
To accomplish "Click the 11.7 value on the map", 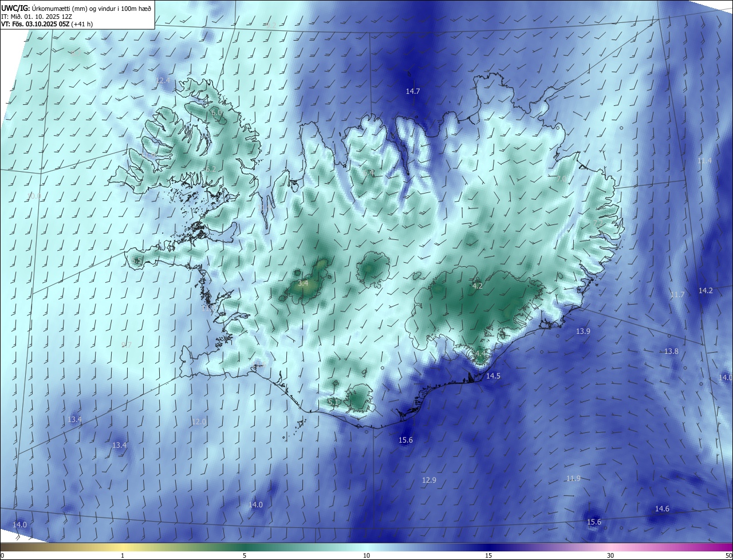I will (677, 294).
